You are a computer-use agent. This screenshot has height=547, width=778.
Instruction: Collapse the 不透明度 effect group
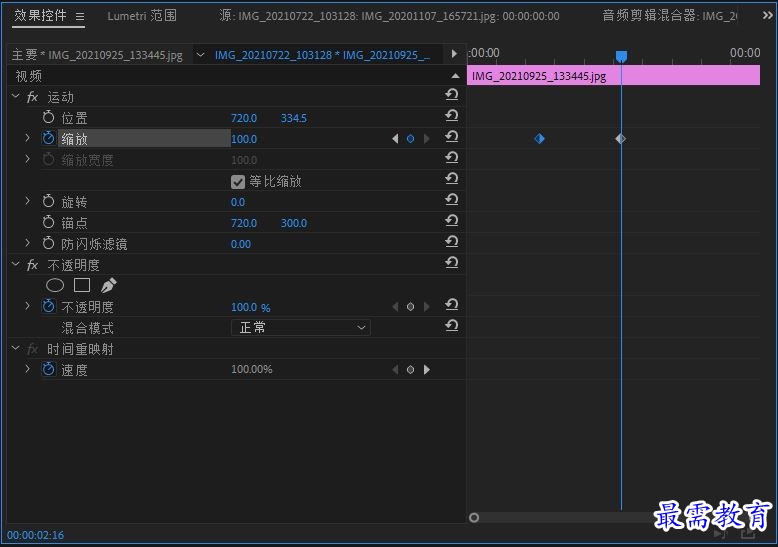click(16, 264)
